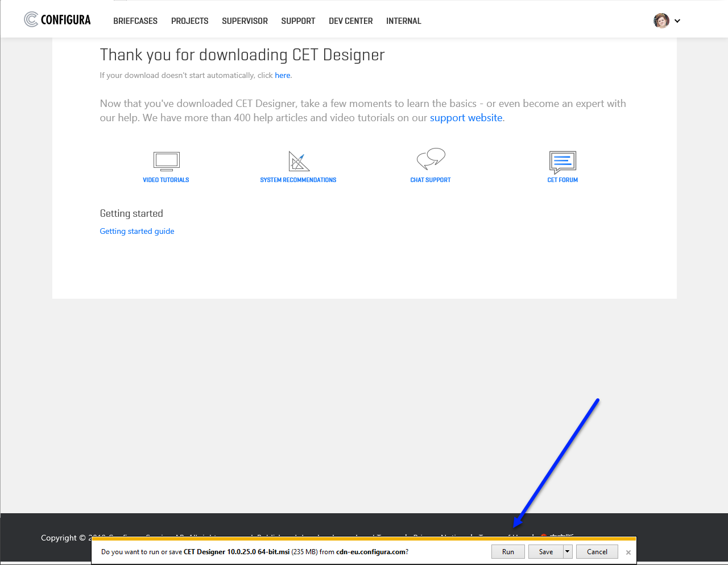Navigate to Dev Center
This screenshot has height=565, width=728.
(x=350, y=21)
